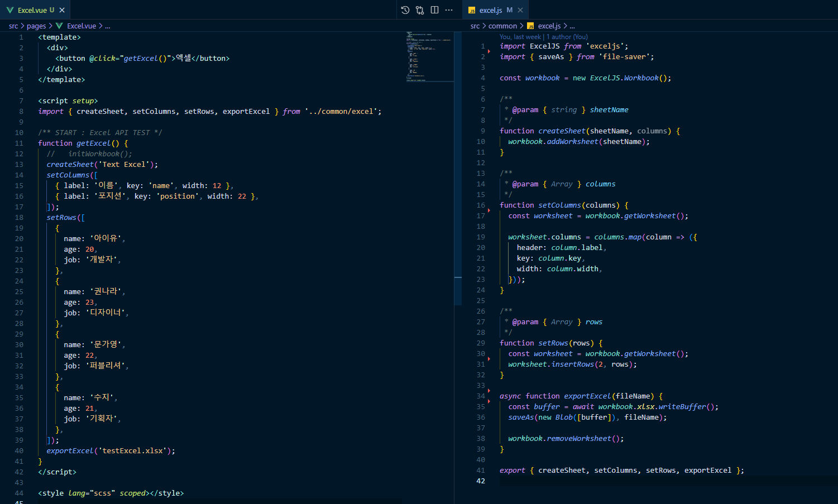
Task: Click 'saveAs' call on line 36
Action: [x=521, y=417]
